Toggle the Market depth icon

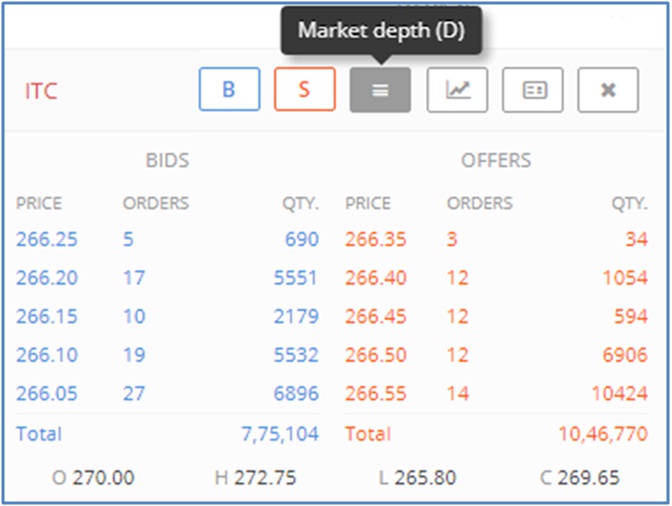[x=380, y=90]
